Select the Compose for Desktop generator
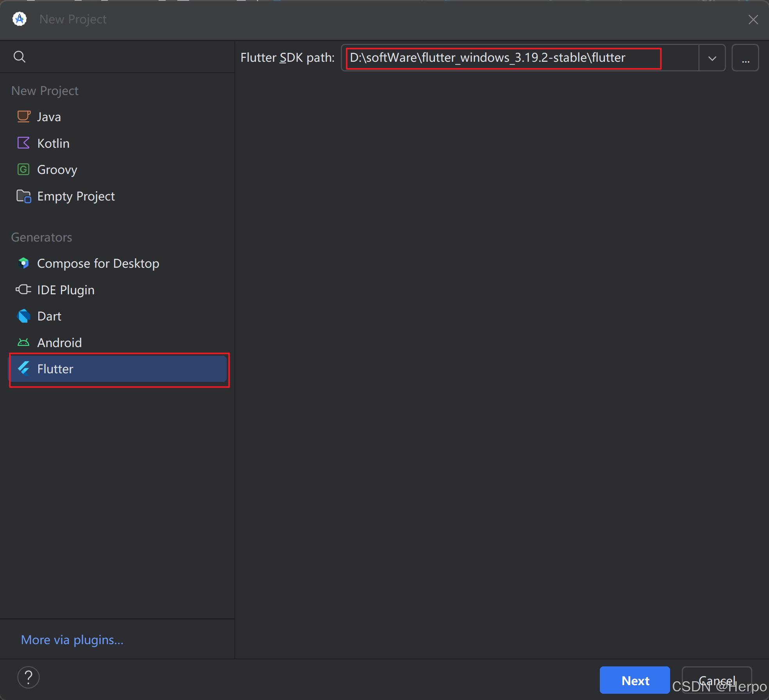The height and width of the screenshot is (700, 769). [98, 263]
